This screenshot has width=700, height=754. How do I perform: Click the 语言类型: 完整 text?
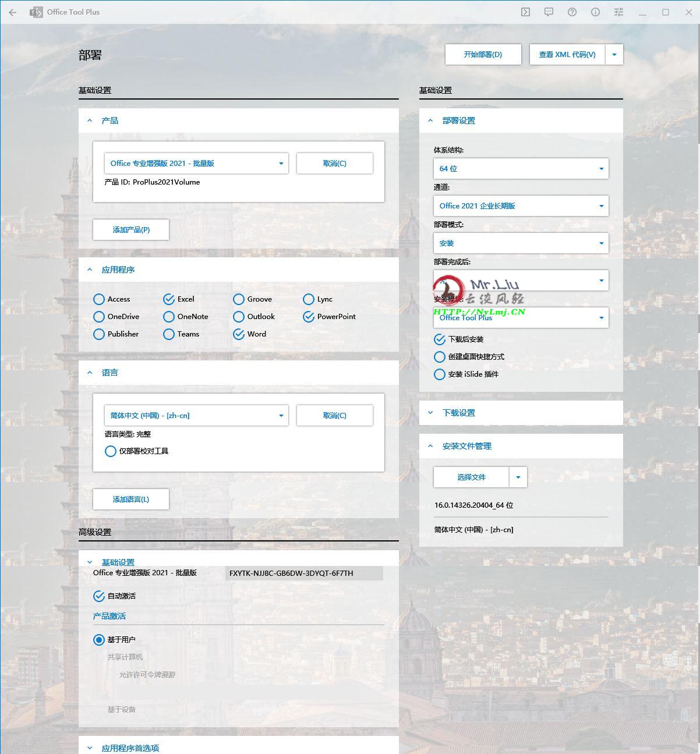pyautogui.click(x=128, y=434)
